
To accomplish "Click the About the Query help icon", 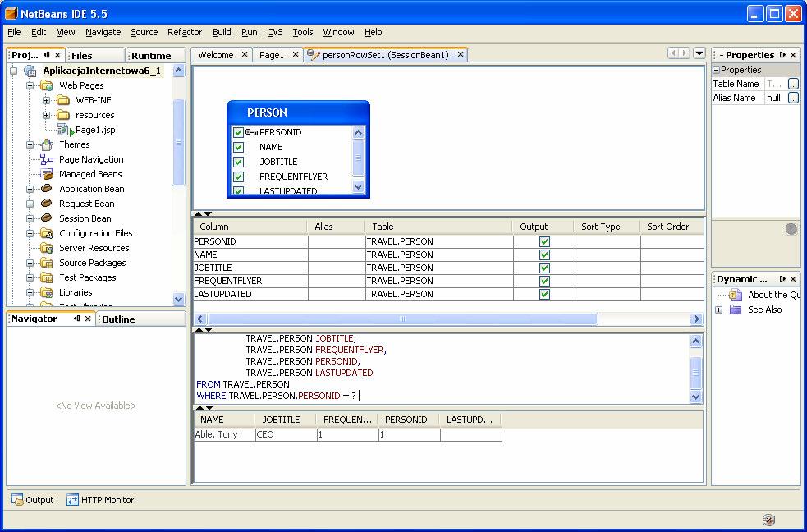I will [x=736, y=295].
